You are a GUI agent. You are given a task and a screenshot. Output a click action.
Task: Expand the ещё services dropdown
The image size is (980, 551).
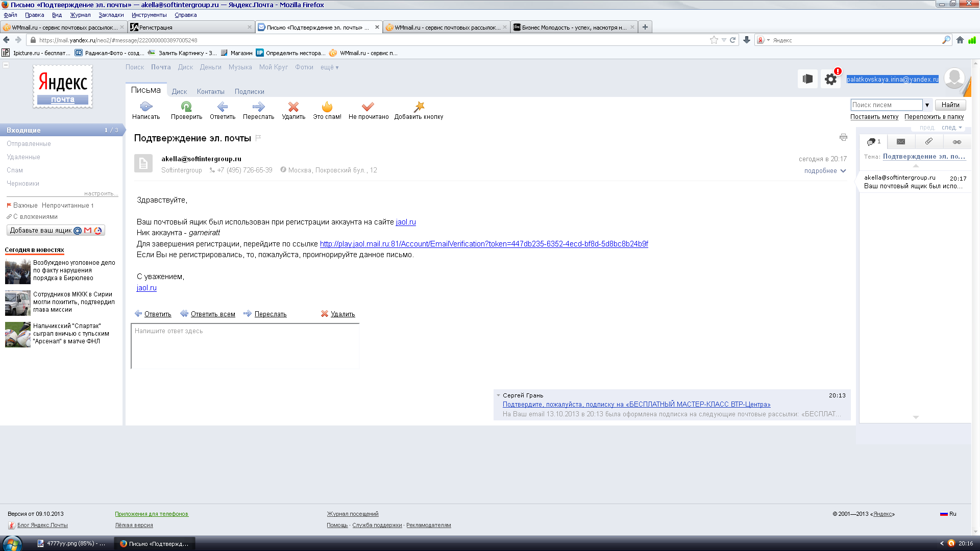[329, 67]
